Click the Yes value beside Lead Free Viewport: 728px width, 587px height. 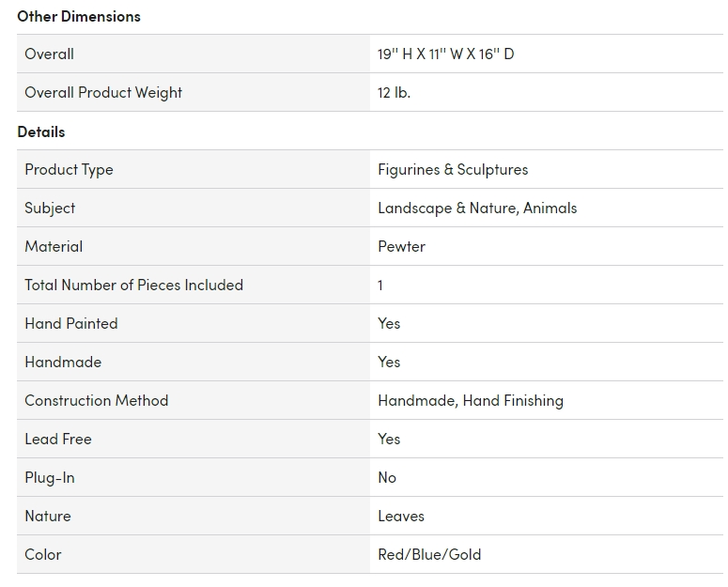(x=389, y=439)
